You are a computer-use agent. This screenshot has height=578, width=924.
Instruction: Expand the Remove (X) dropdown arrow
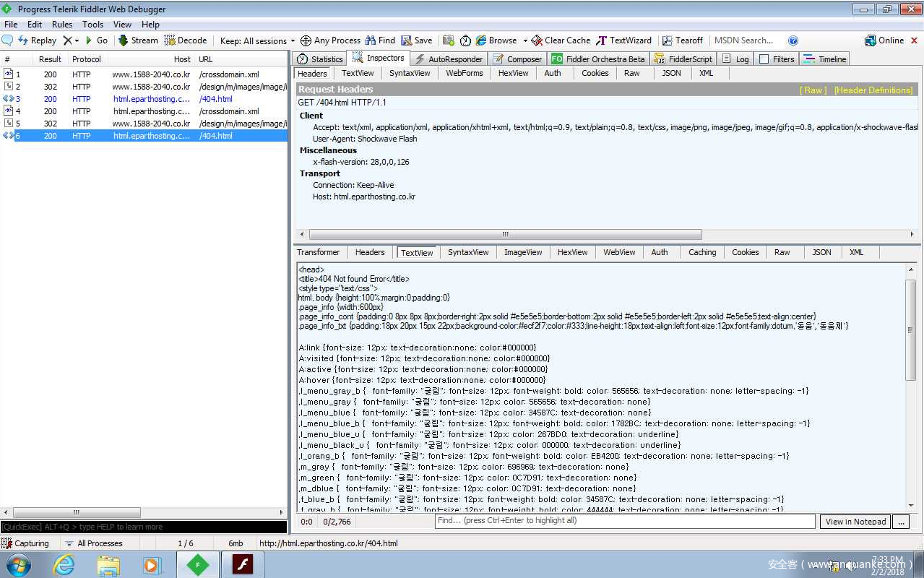click(77, 40)
